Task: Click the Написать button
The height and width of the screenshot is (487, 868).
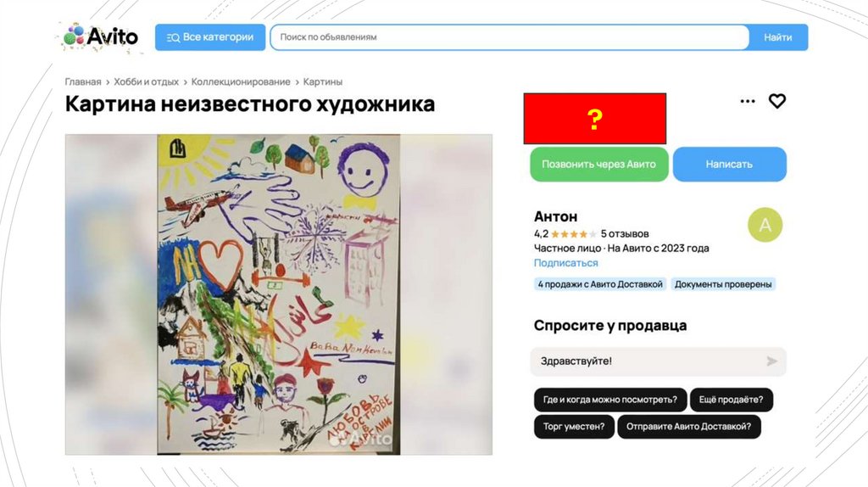Action: point(730,164)
